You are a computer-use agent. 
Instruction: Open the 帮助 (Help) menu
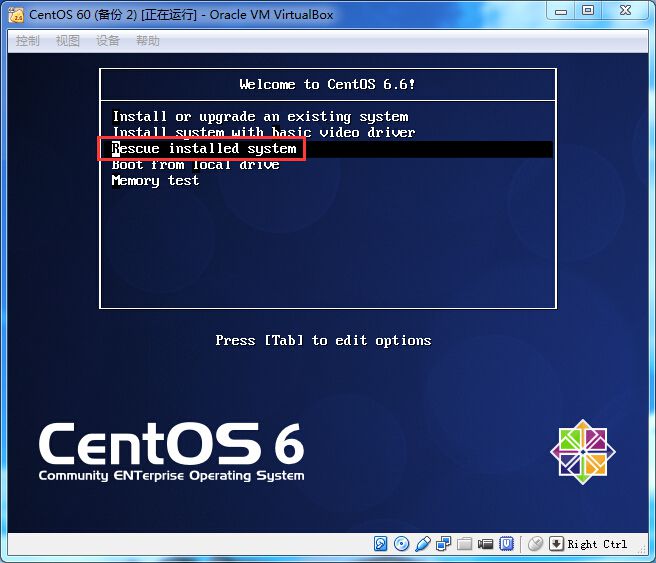click(x=148, y=41)
